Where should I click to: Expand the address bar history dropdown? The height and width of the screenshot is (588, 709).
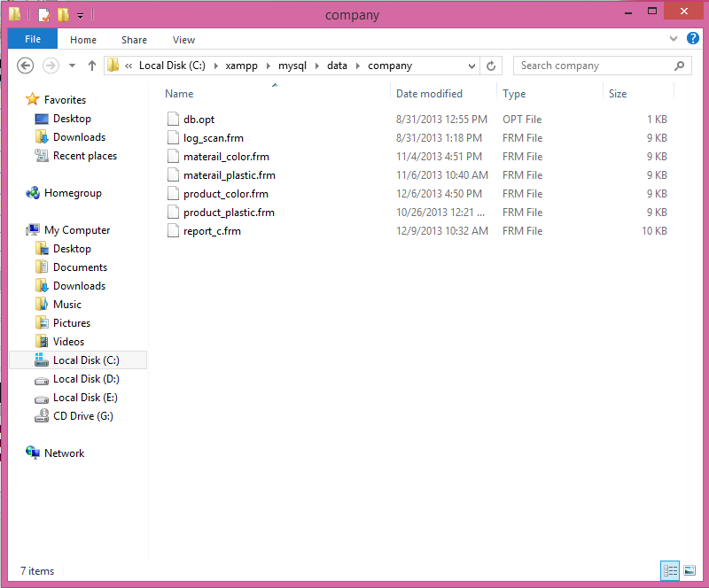471,66
